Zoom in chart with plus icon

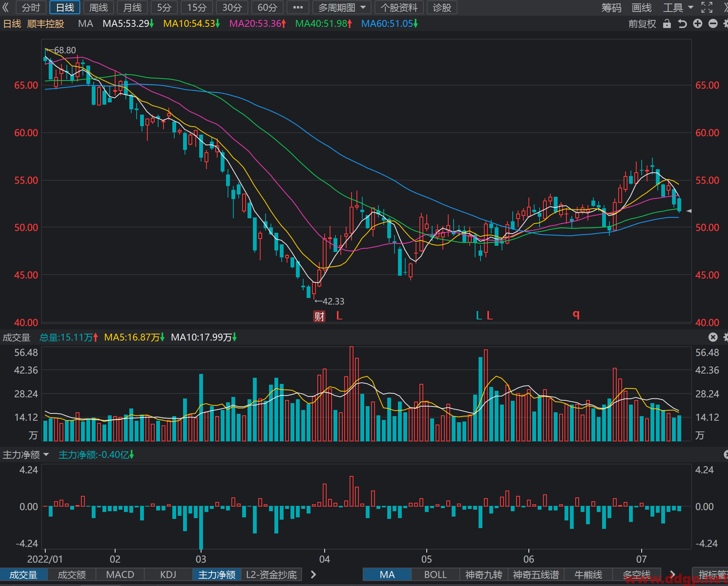698,24
